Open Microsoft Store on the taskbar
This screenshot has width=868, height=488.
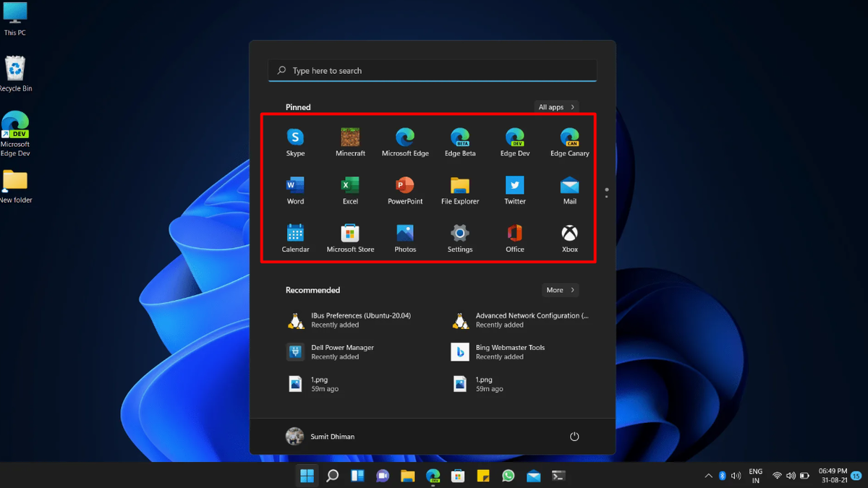coord(458,476)
